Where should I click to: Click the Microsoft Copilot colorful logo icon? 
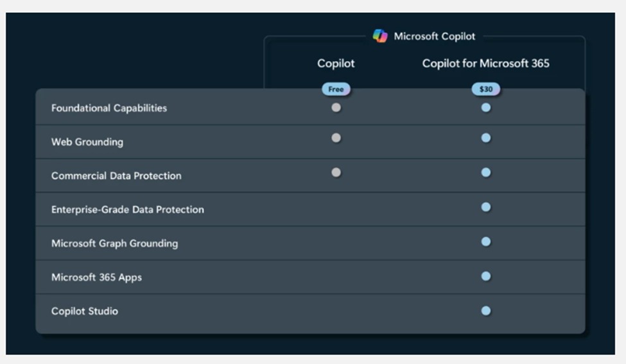point(380,36)
